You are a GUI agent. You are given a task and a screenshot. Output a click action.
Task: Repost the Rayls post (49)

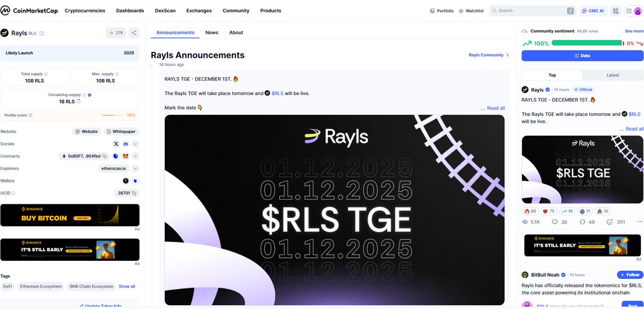pyautogui.click(x=587, y=222)
